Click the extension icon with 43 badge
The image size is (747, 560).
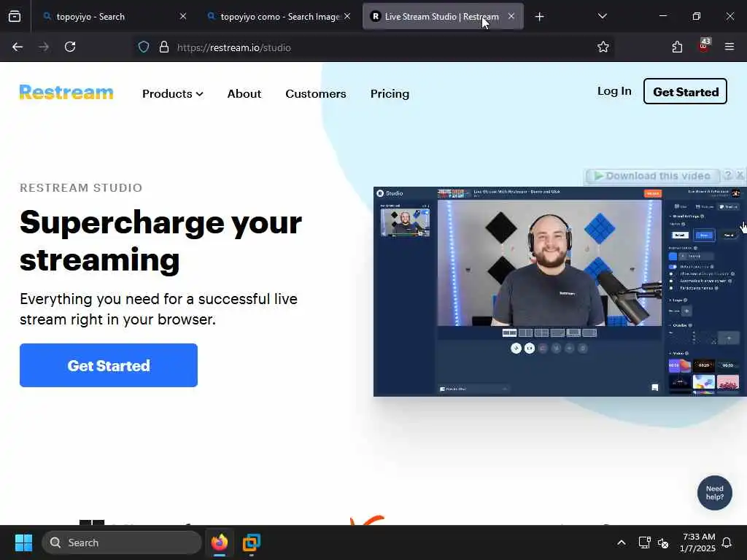click(704, 46)
